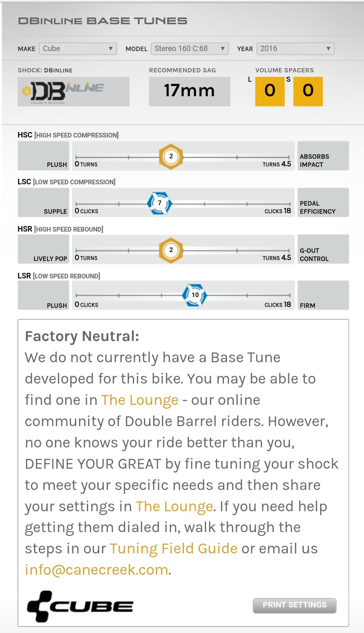Click the 4.5 turns end of HSC slider
Screen dimensions: 364x633
click(277, 164)
